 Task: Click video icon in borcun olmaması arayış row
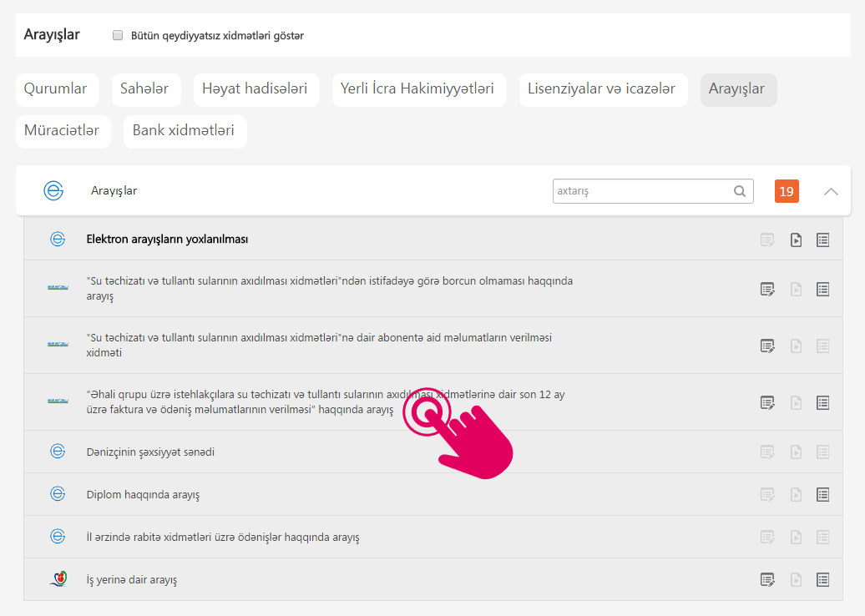(796, 289)
